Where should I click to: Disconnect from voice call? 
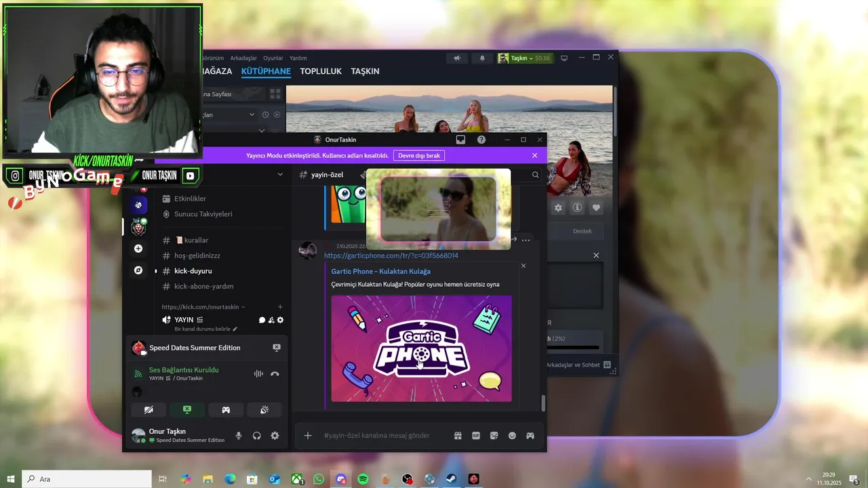pos(275,373)
